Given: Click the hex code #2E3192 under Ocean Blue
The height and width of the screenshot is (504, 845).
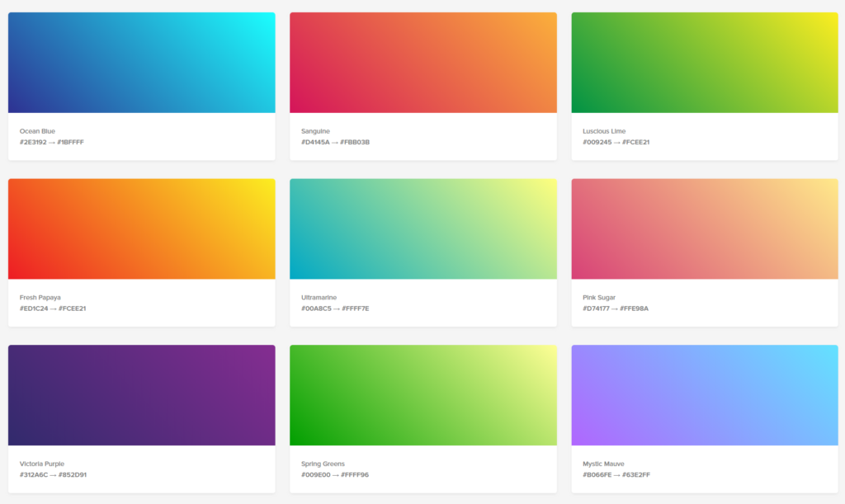Looking at the screenshot, I should coord(31,141).
